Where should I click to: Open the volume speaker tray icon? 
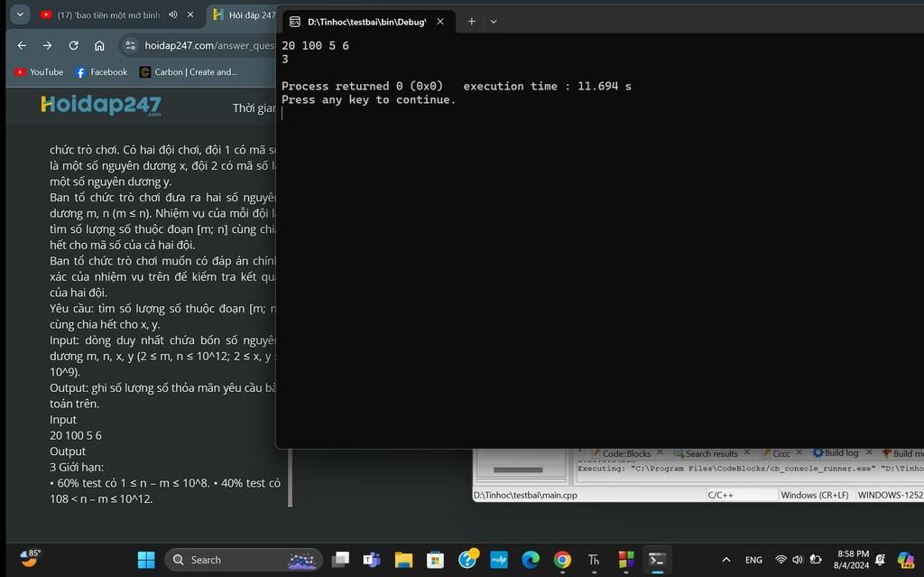[x=798, y=560]
